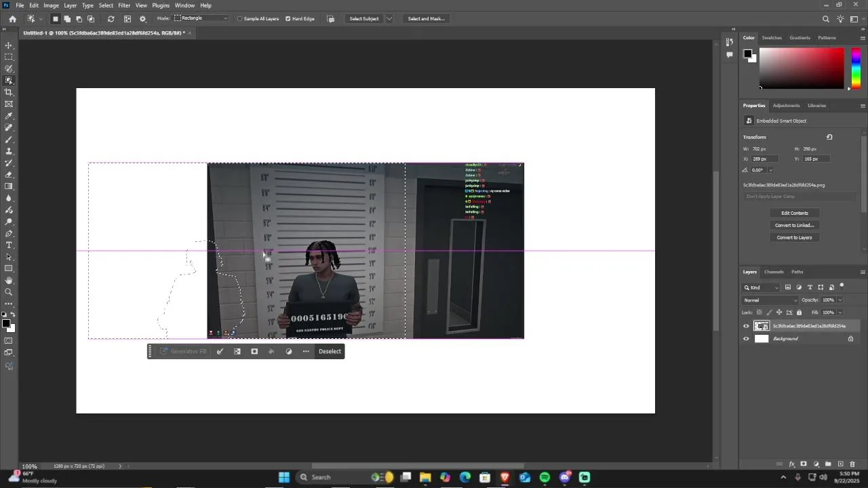
Task: Select the Rectangle shape tool
Action: [x=9, y=269]
